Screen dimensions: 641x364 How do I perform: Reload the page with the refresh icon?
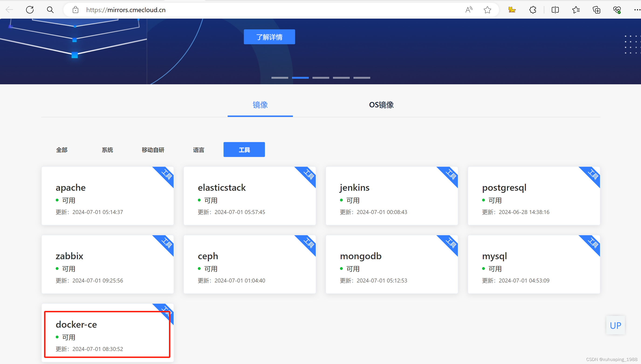[x=30, y=10]
